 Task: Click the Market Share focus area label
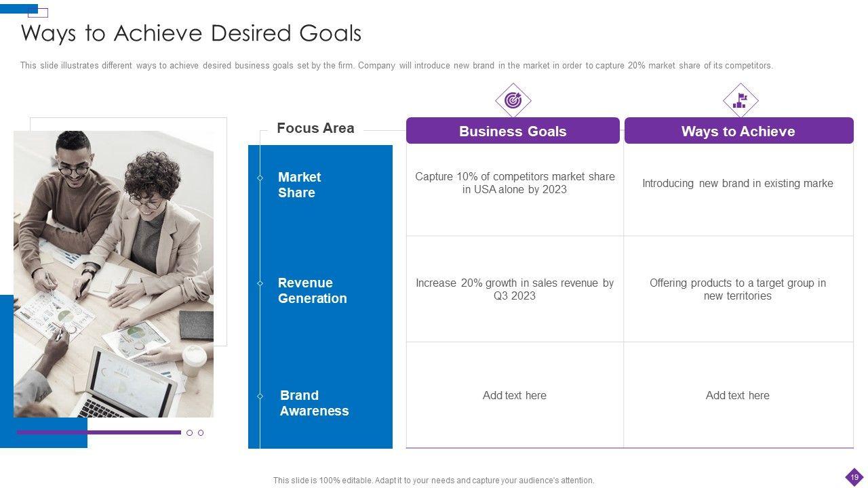299,185
